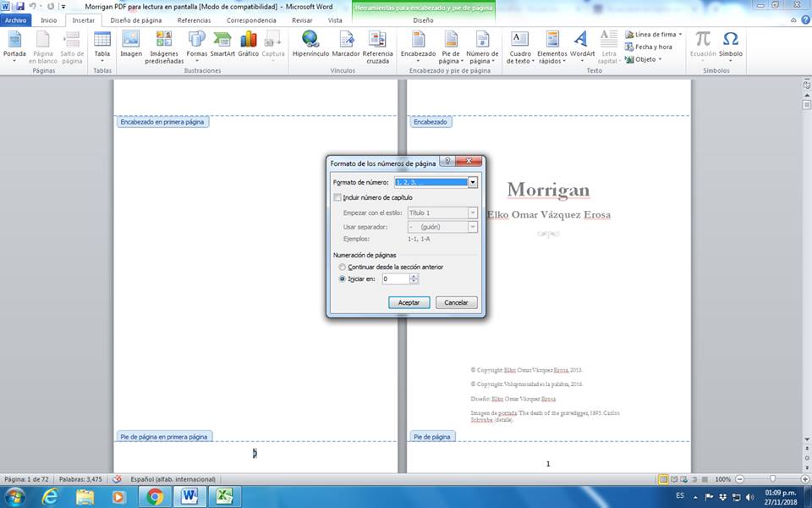The image size is (812, 508).
Task: Click the Aceptar button
Action: click(409, 302)
